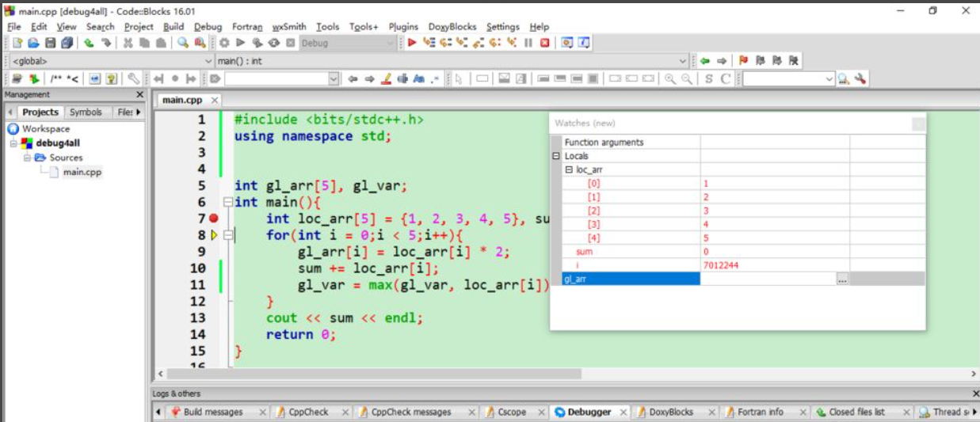Open the Debug menu
This screenshot has width=980, height=422.
pos(208,26)
